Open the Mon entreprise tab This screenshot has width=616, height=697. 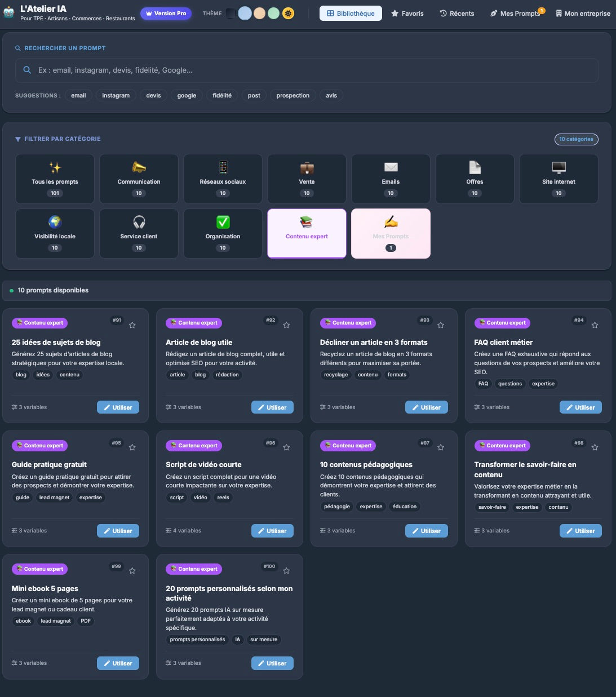click(583, 13)
